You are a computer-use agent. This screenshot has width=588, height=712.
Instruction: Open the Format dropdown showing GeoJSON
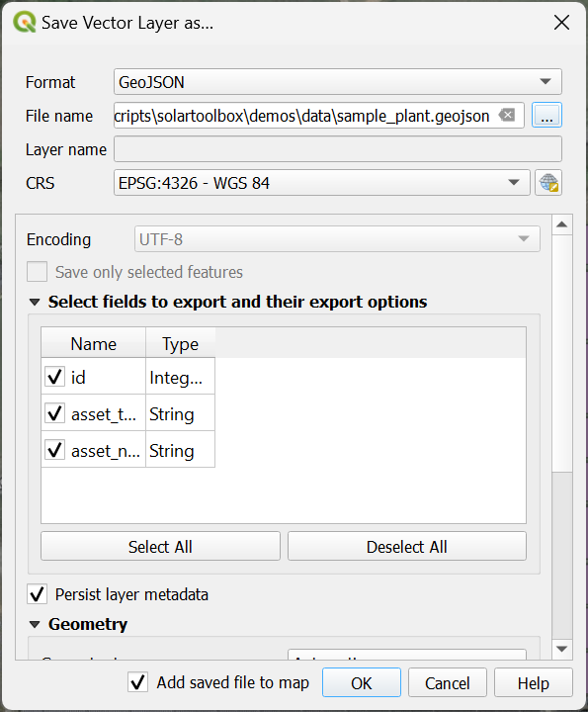338,82
